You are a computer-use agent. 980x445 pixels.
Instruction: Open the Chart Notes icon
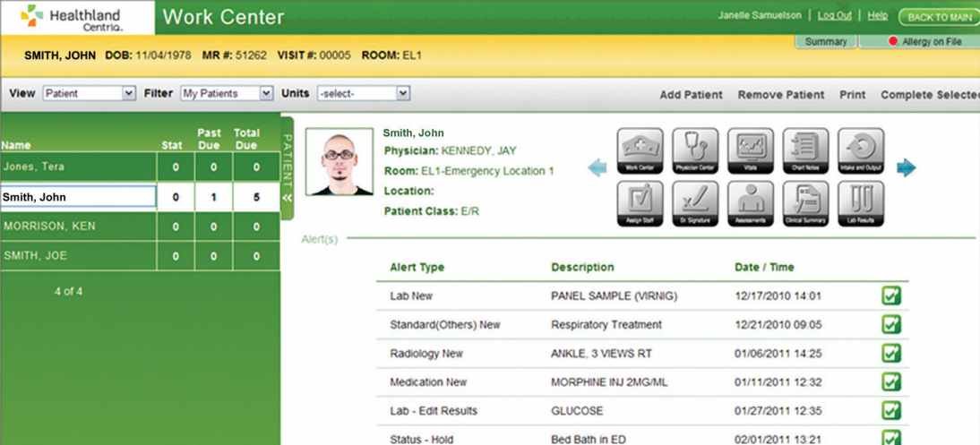[x=805, y=150]
